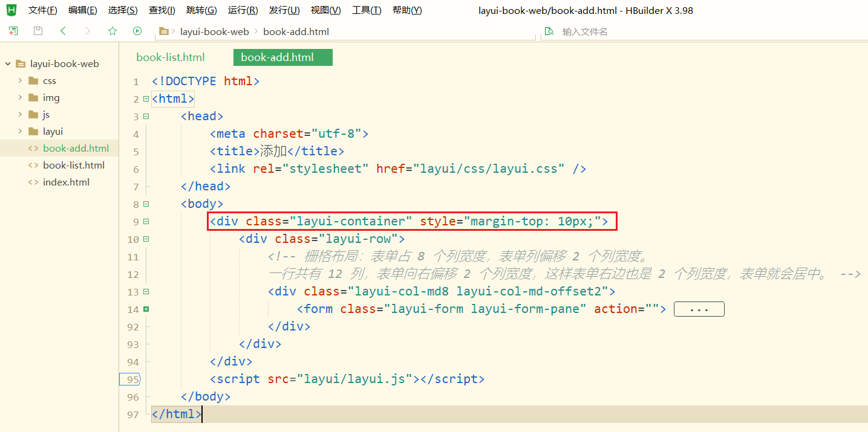Click the closing </html> tag on line 97
Image resolution: width=868 pixels, height=432 pixels.
pyautogui.click(x=177, y=414)
